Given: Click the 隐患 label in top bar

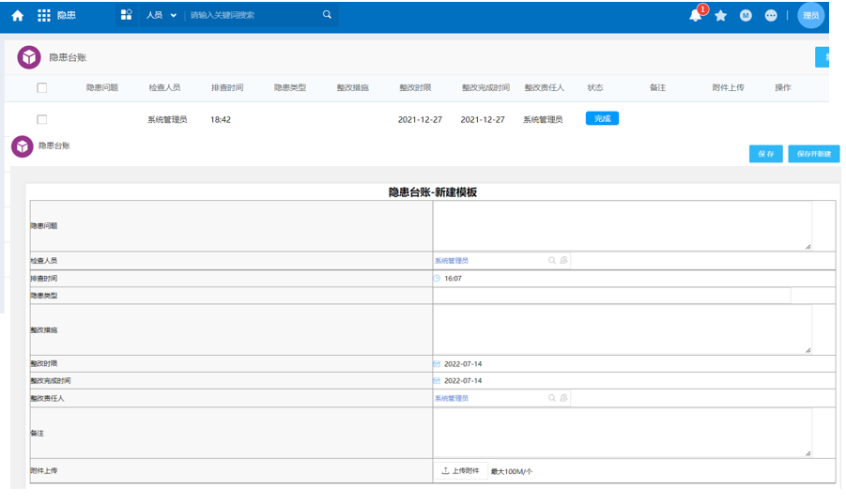Looking at the screenshot, I should (x=67, y=15).
